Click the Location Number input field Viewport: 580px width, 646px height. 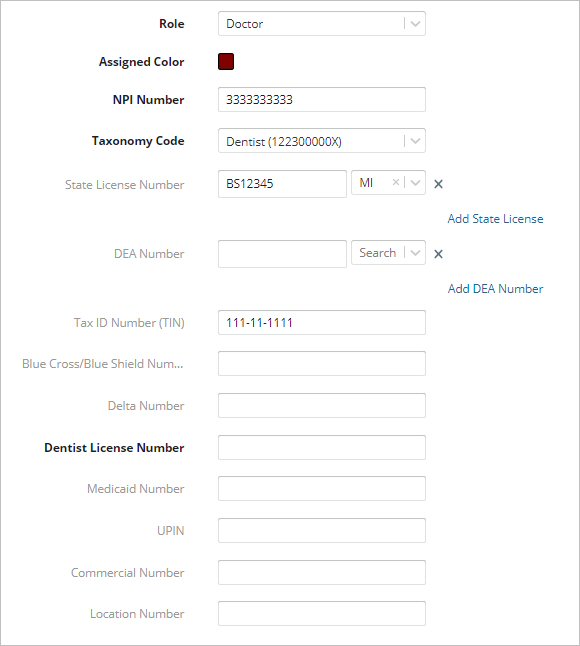click(322, 613)
